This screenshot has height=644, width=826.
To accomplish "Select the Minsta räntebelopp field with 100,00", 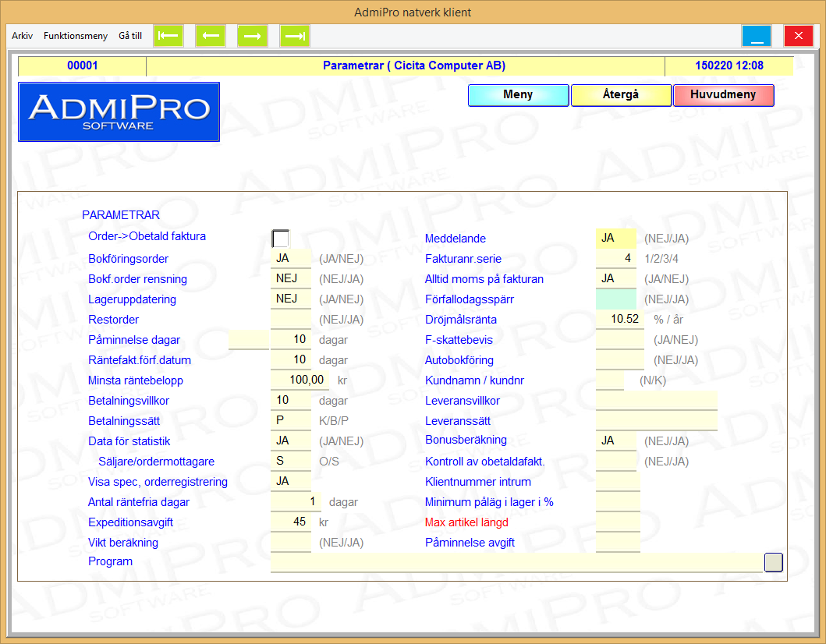I will tap(300, 380).
